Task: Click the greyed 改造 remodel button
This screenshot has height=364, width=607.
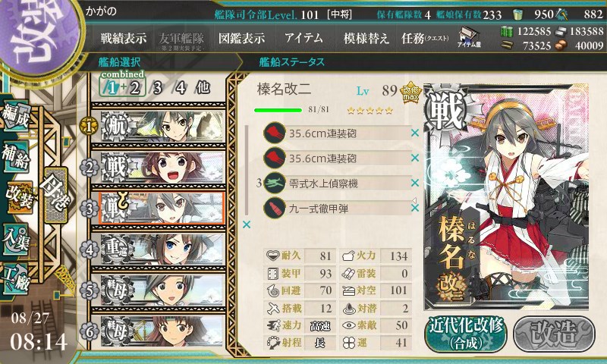Action: click(x=554, y=334)
